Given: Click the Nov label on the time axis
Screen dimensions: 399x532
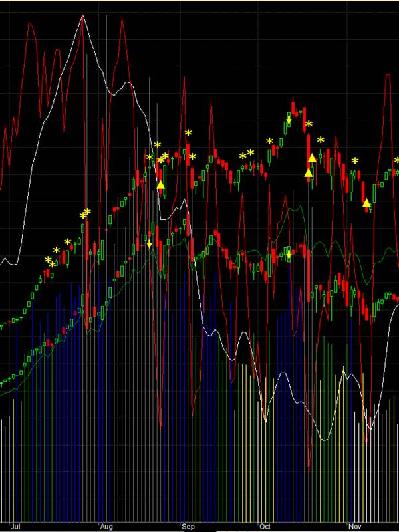Looking at the screenshot, I should click(x=355, y=527).
